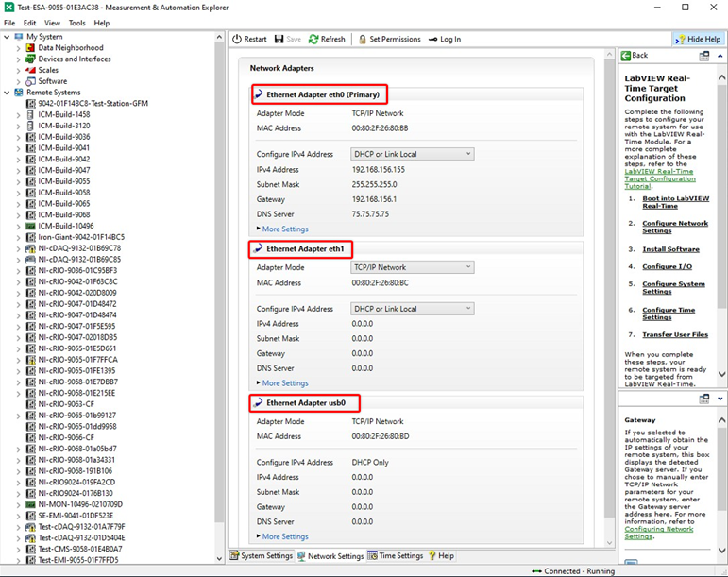
Task: Open the Tools menu
Action: 77,23
